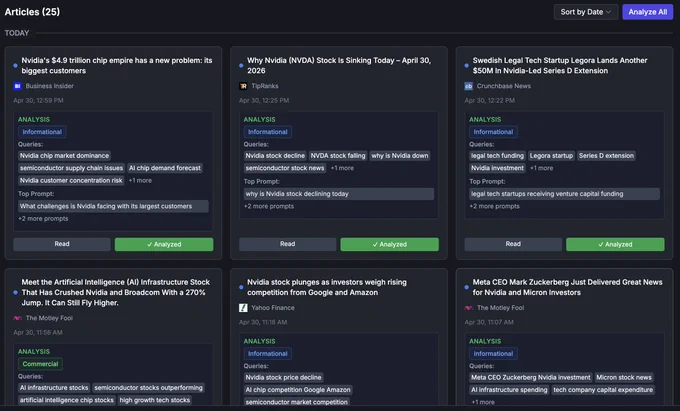Viewport: 680px width, 411px height.
Task: Read the Why Nvidia Stock Is Sinking article
Action: point(288,244)
